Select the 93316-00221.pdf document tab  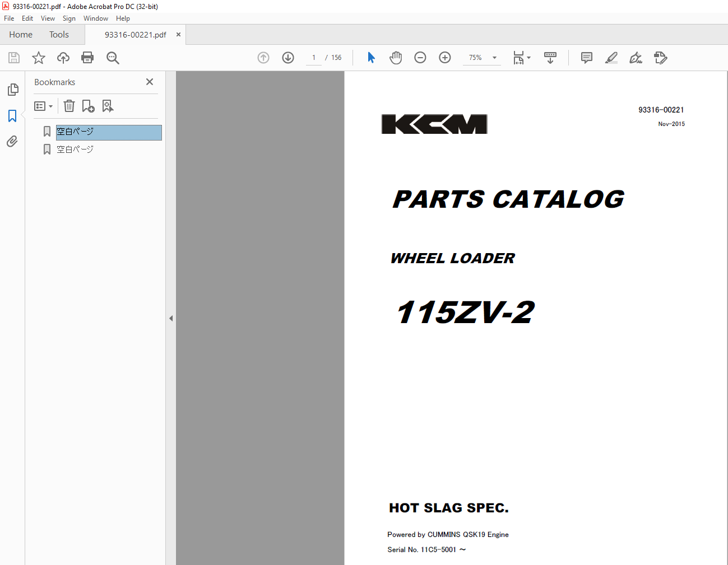click(135, 35)
